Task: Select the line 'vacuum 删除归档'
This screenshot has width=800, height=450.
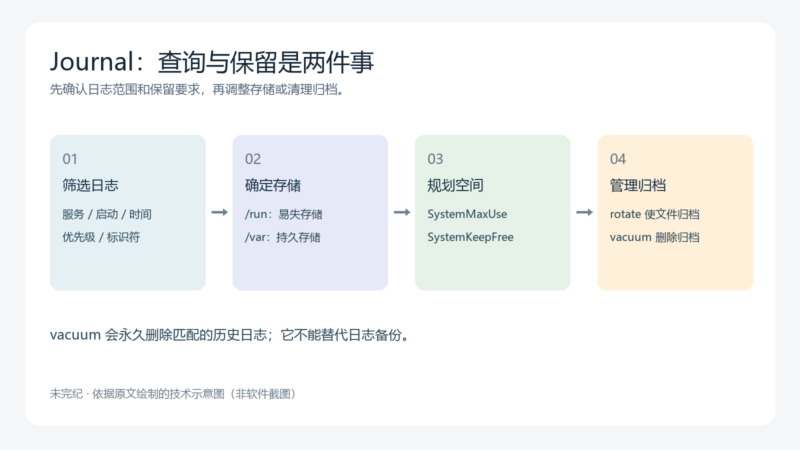Action: pos(655,237)
